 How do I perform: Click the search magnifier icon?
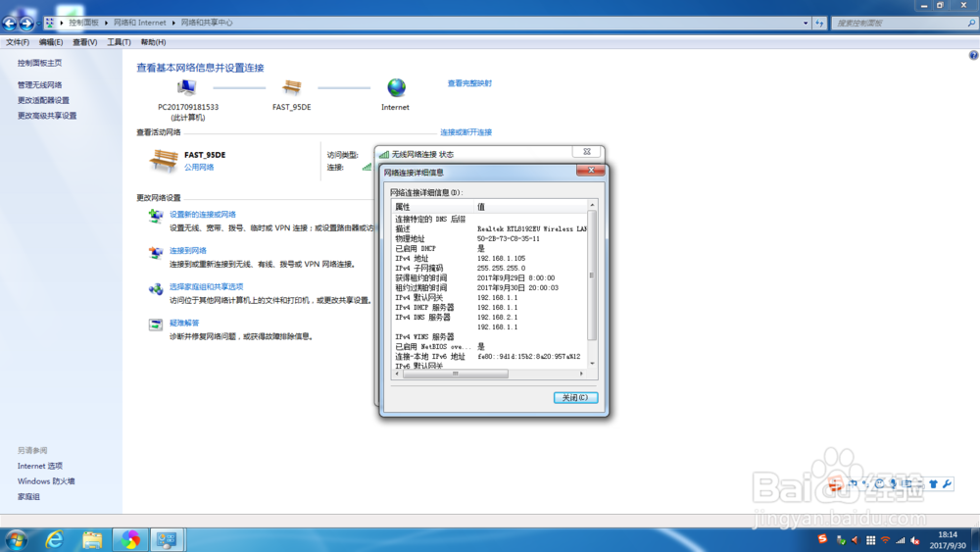click(x=971, y=23)
